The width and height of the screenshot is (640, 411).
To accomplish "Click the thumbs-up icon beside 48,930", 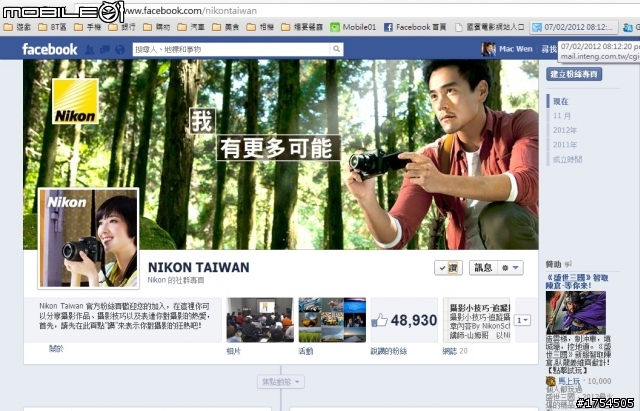I will (379, 320).
